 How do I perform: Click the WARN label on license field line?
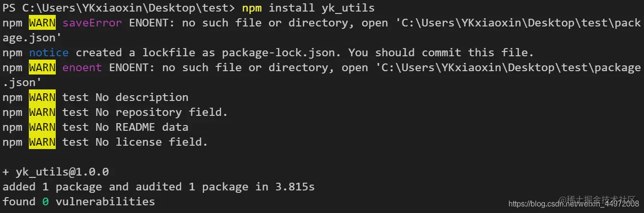tap(42, 142)
